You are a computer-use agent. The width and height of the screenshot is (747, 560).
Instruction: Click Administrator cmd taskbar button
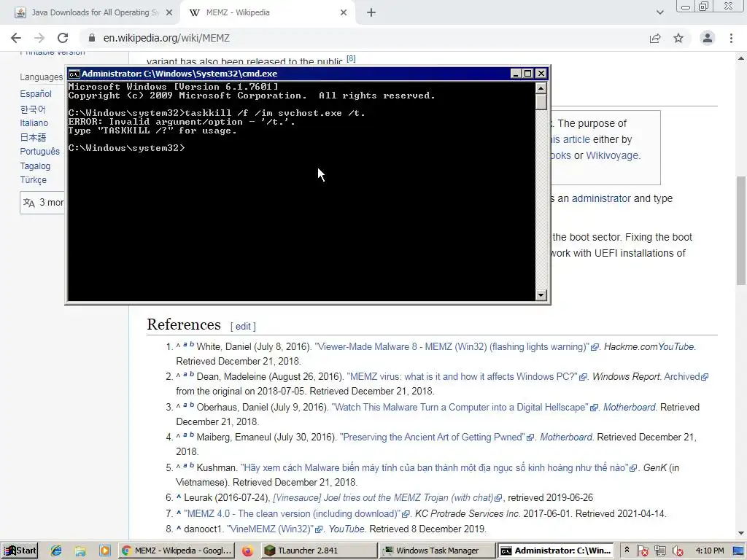[x=555, y=551]
